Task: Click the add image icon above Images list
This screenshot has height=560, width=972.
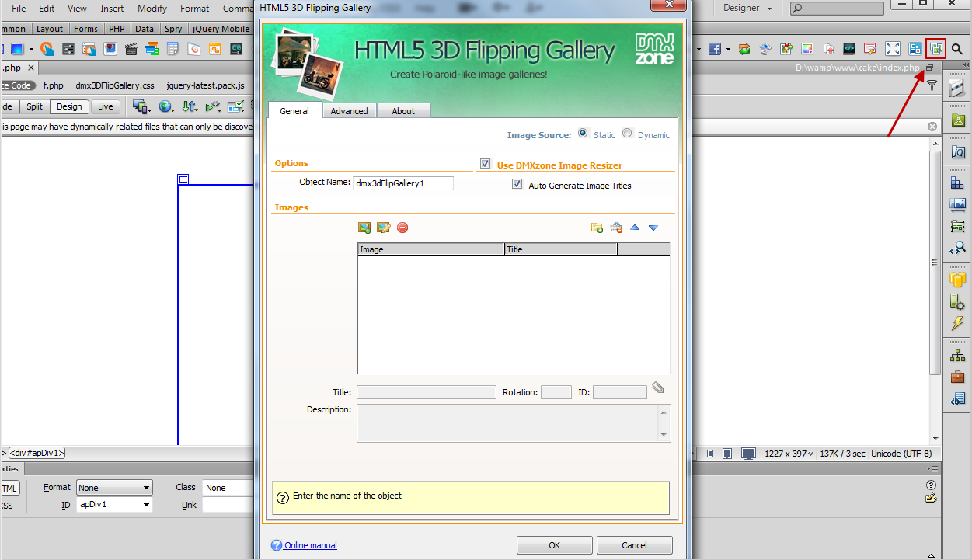Action: point(364,228)
